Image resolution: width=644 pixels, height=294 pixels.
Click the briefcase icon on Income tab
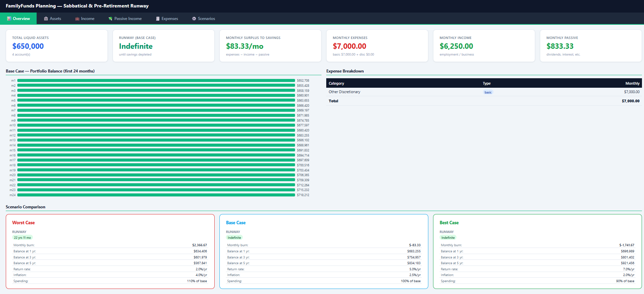click(x=77, y=19)
